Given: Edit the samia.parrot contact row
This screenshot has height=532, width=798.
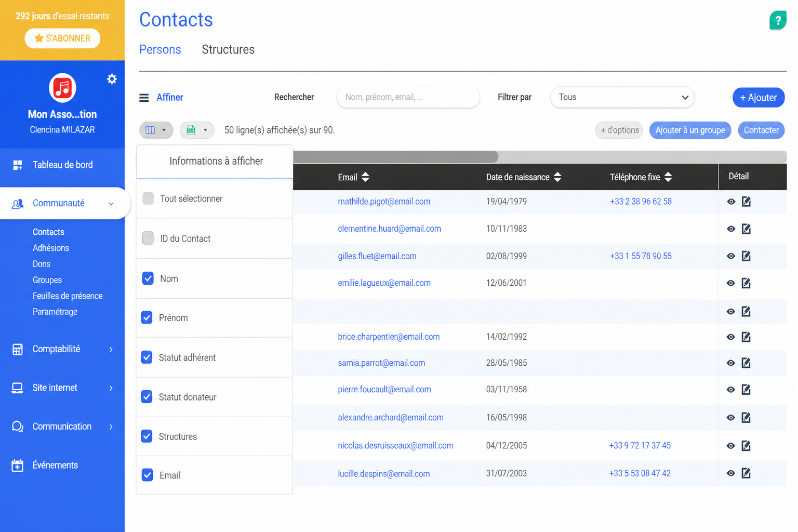Looking at the screenshot, I should 746,363.
